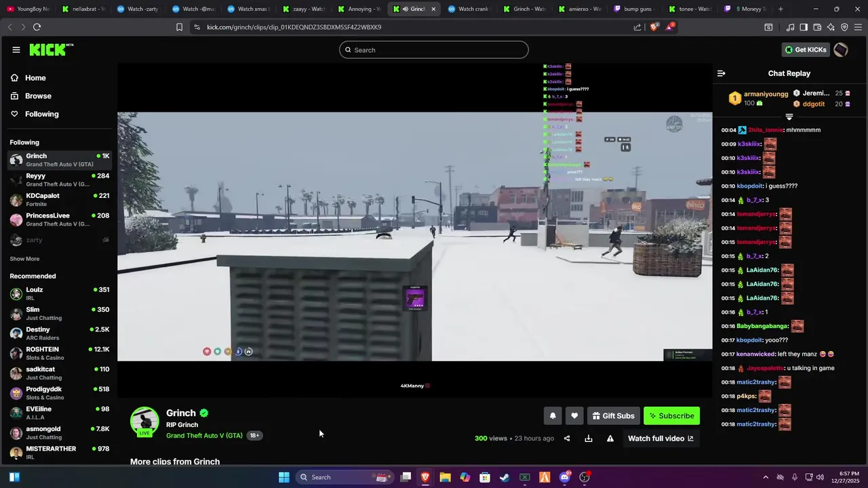Toggle the follow heart button
This screenshot has height=488, width=868.
[574, 415]
